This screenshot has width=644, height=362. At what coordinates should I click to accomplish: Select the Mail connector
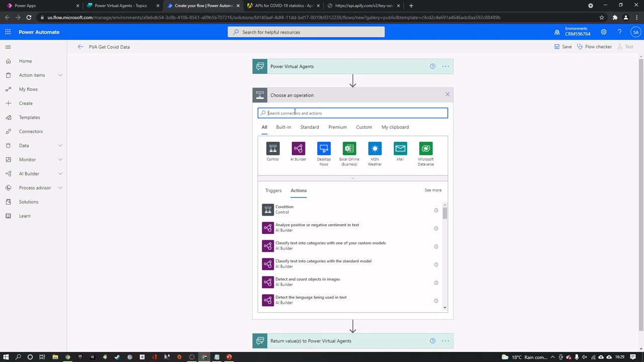(400, 149)
